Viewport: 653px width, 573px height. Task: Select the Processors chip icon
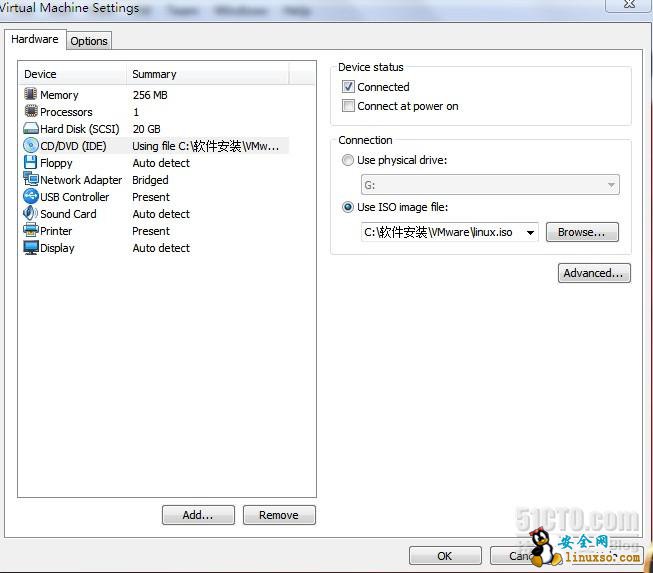point(31,112)
